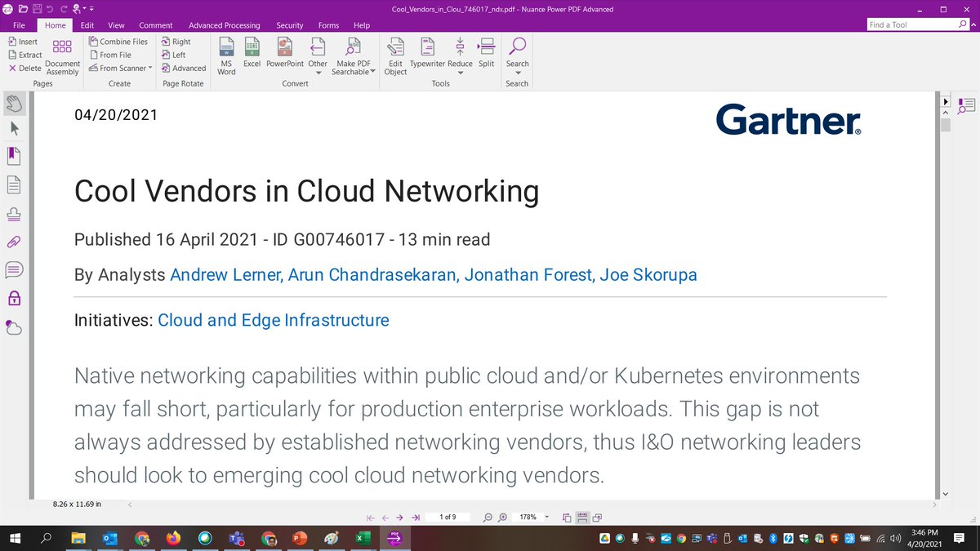Open the Security tab
This screenshot has height=551, width=980.
[x=290, y=25]
